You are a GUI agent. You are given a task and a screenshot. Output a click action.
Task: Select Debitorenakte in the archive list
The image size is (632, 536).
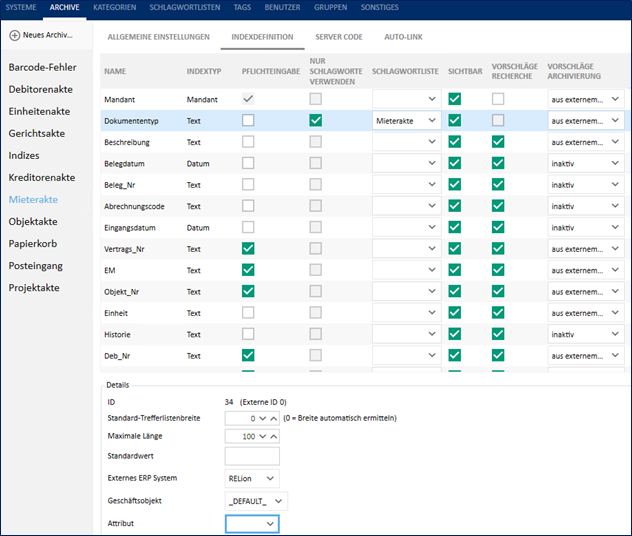(x=40, y=89)
